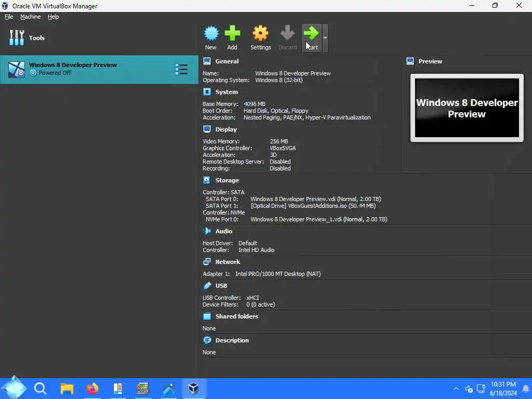Viewport: 532px width, 399px height.
Task: Open the File menu
Action: [9, 17]
